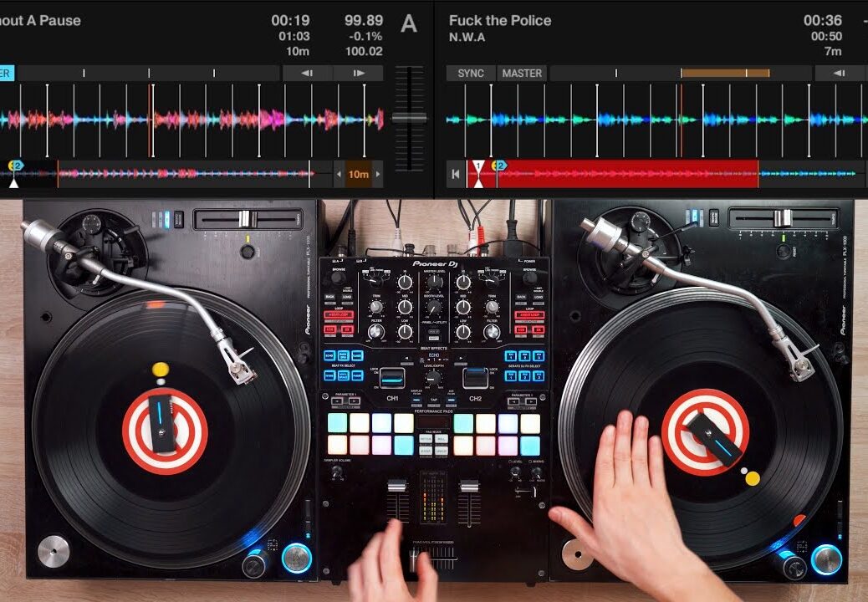
Task: Click the CH1 channel fader cap
Action: [397, 486]
